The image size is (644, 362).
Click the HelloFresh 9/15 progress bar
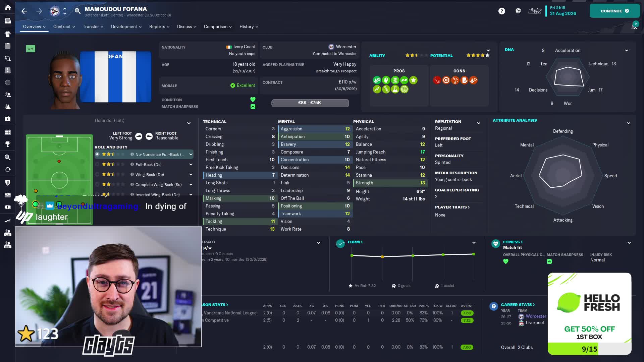[x=589, y=349]
